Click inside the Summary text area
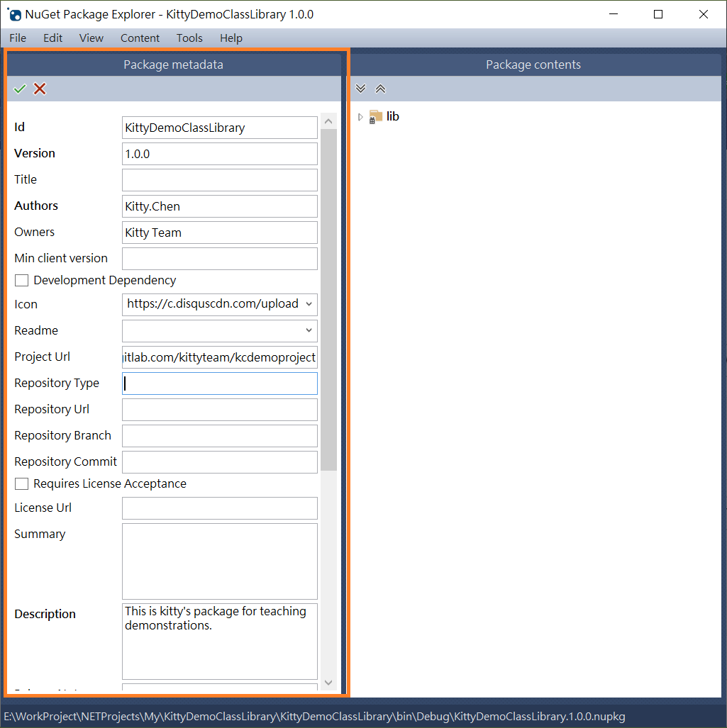Image resolution: width=727 pixels, height=728 pixels. click(x=220, y=562)
